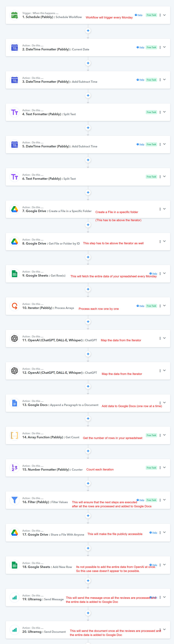This screenshot has width=174, height=644.
Task: Click the Array Function icon on step 14
Action: (x=14, y=435)
